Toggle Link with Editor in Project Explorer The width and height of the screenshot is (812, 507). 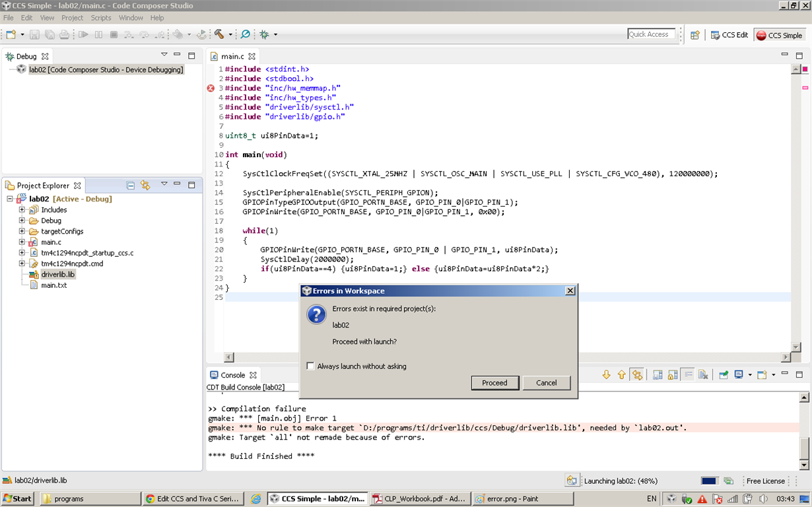pyautogui.click(x=145, y=186)
